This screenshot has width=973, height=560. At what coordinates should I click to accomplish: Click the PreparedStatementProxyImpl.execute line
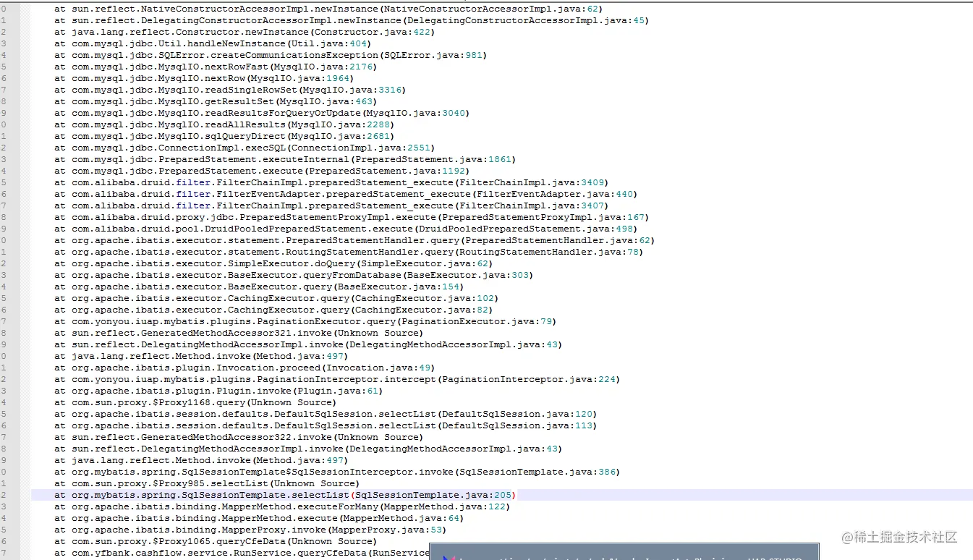(352, 217)
